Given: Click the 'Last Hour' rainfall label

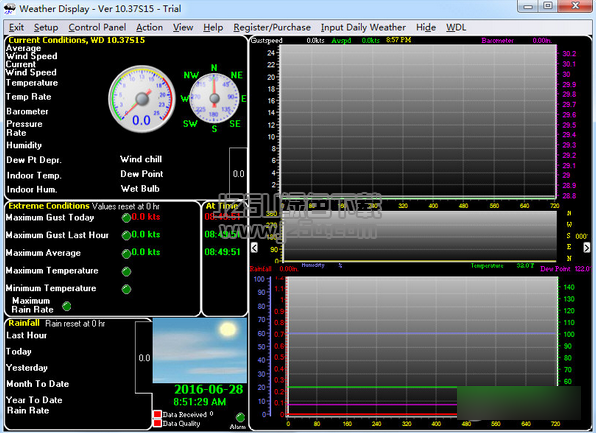Looking at the screenshot, I should (27, 336).
